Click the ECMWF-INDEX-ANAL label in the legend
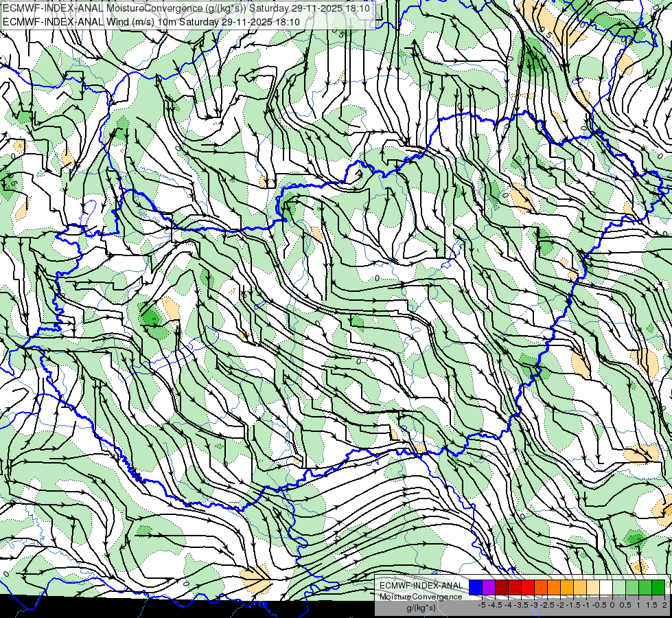The height and width of the screenshot is (618, 672). click(421, 586)
